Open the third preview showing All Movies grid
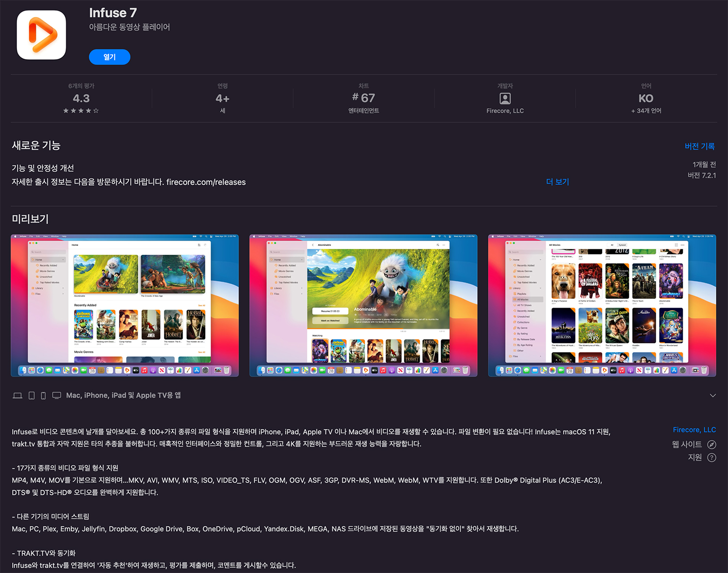 pyautogui.click(x=602, y=305)
